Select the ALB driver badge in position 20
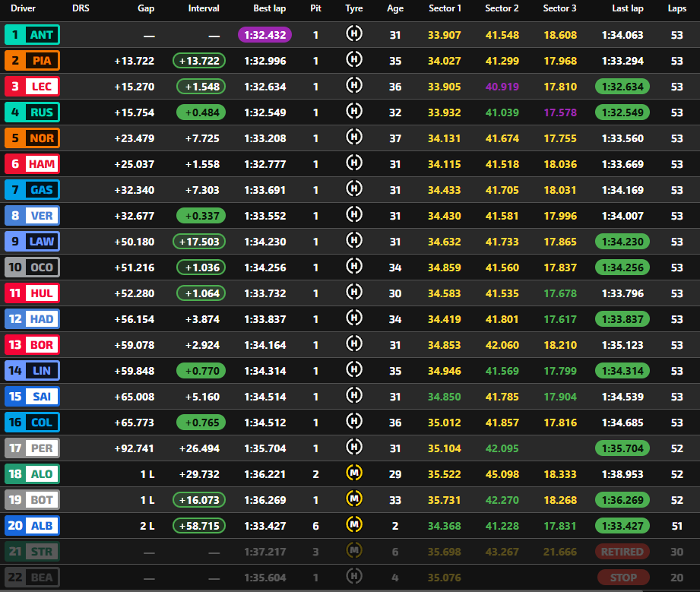The height and width of the screenshot is (592, 700). (32, 526)
